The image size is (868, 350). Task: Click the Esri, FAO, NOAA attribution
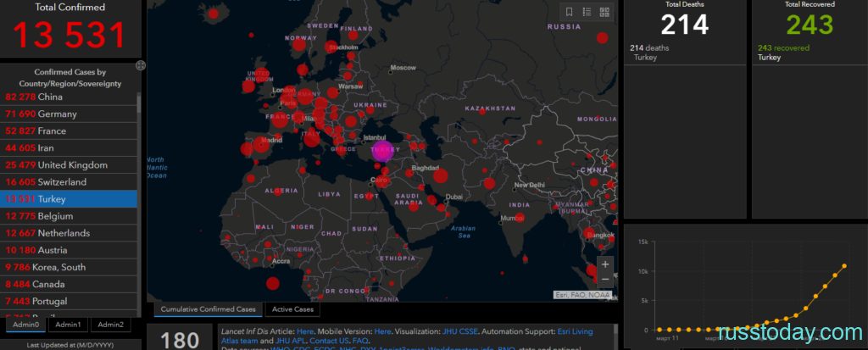point(583,295)
